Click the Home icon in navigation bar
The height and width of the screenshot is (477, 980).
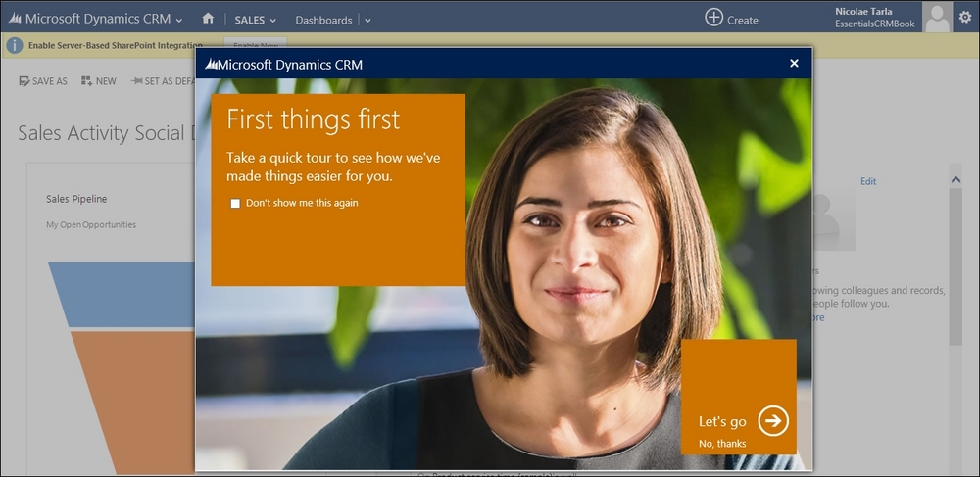[x=208, y=19]
